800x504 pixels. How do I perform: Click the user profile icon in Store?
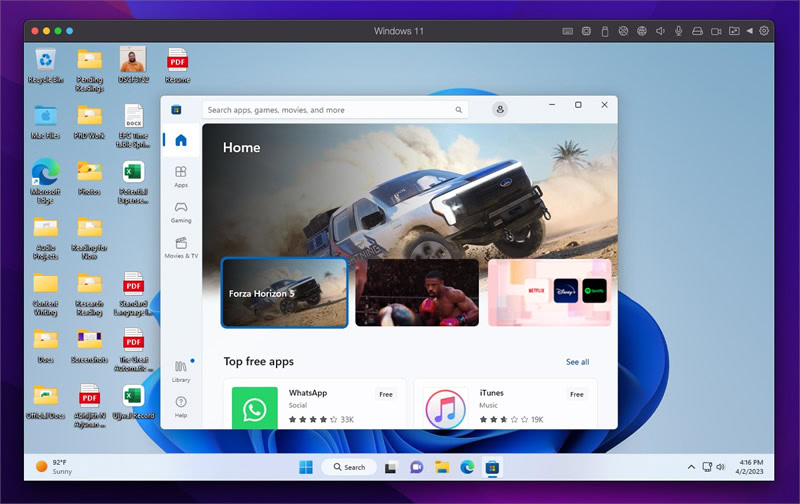click(499, 109)
